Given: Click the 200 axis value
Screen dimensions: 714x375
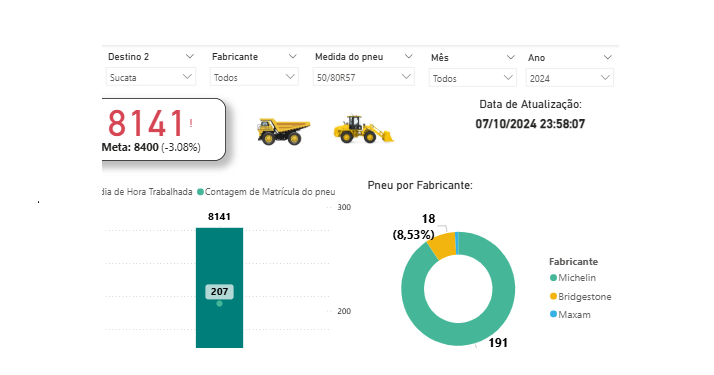Looking at the screenshot, I should [344, 311].
